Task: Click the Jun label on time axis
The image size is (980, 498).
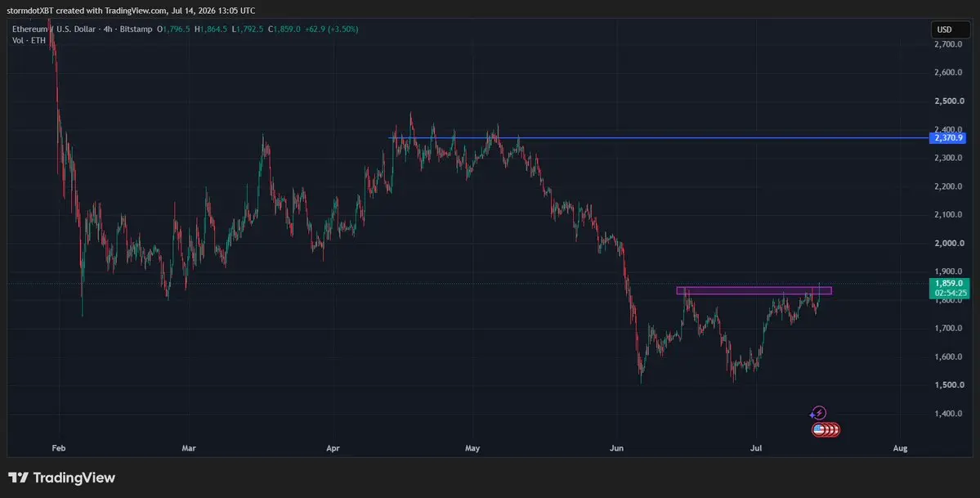Action: [617, 448]
